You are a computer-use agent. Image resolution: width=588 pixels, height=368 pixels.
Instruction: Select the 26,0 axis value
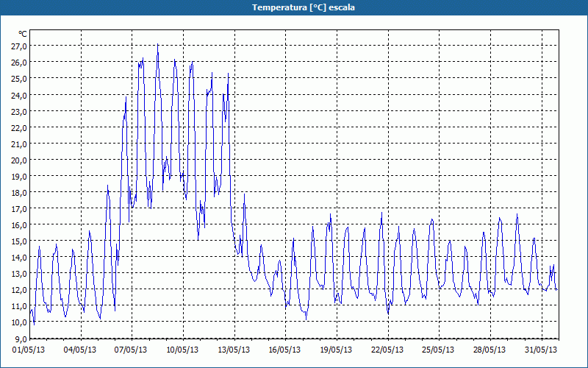pos(19,63)
